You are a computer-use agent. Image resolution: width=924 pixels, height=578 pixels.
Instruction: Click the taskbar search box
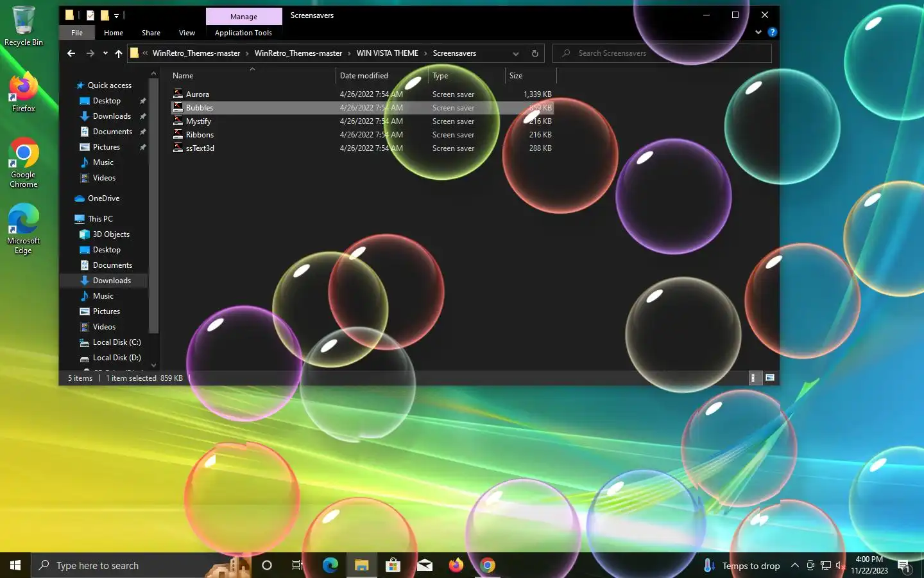pos(141,565)
